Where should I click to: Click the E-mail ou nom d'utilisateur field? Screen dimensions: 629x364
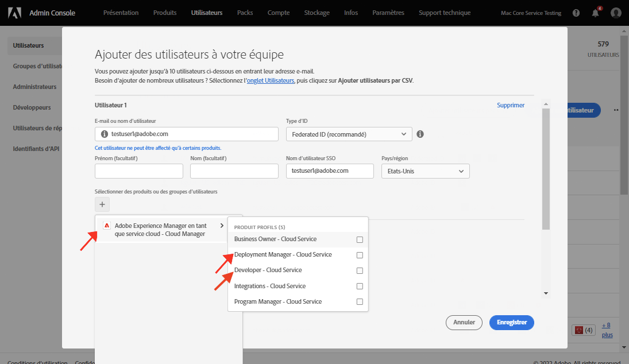[187, 134]
